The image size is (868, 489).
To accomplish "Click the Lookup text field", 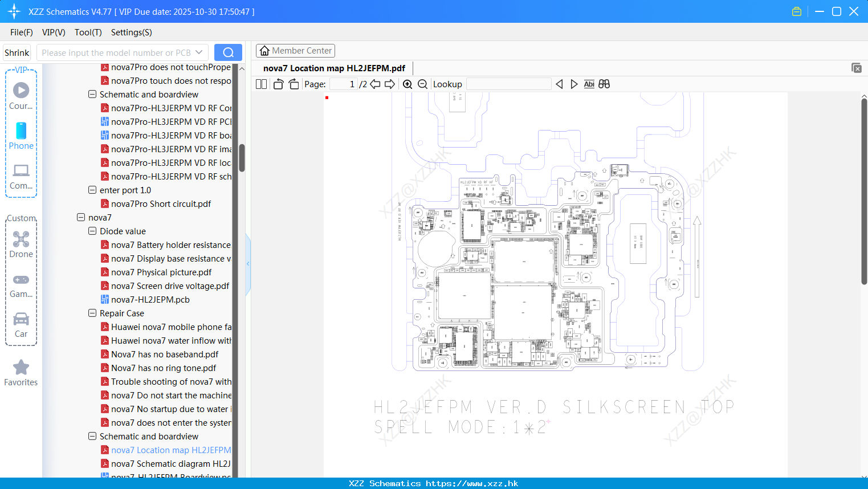I will tap(508, 84).
